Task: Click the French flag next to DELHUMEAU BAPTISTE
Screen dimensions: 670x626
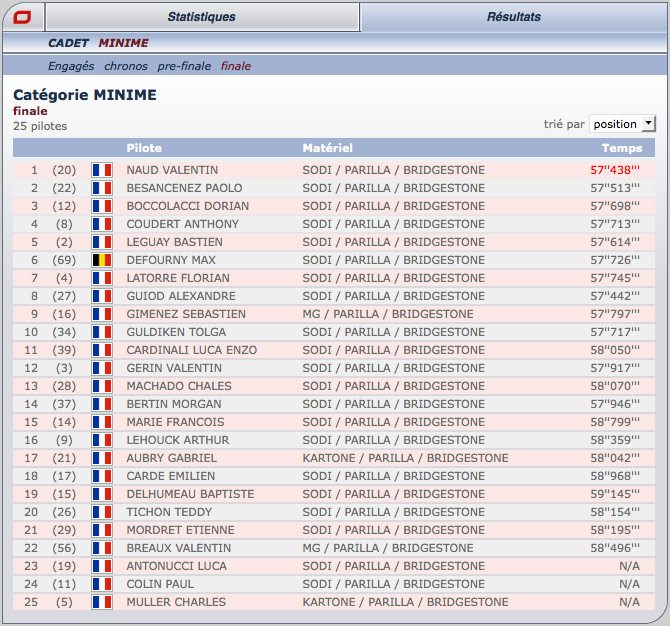Action: (102, 494)
